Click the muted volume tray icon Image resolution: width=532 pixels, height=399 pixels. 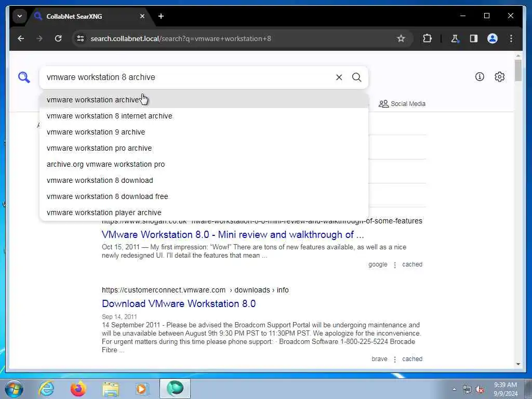[x=480, y=390]
